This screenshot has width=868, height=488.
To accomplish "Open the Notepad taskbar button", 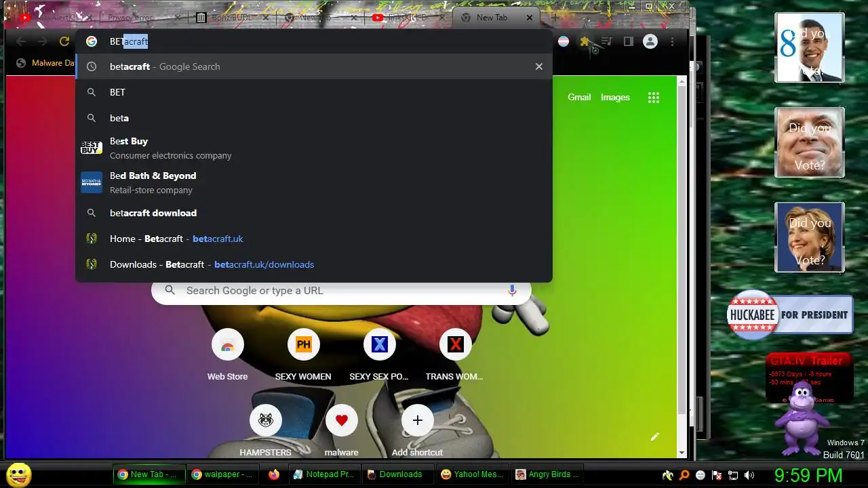I will (x=323, y=474).
